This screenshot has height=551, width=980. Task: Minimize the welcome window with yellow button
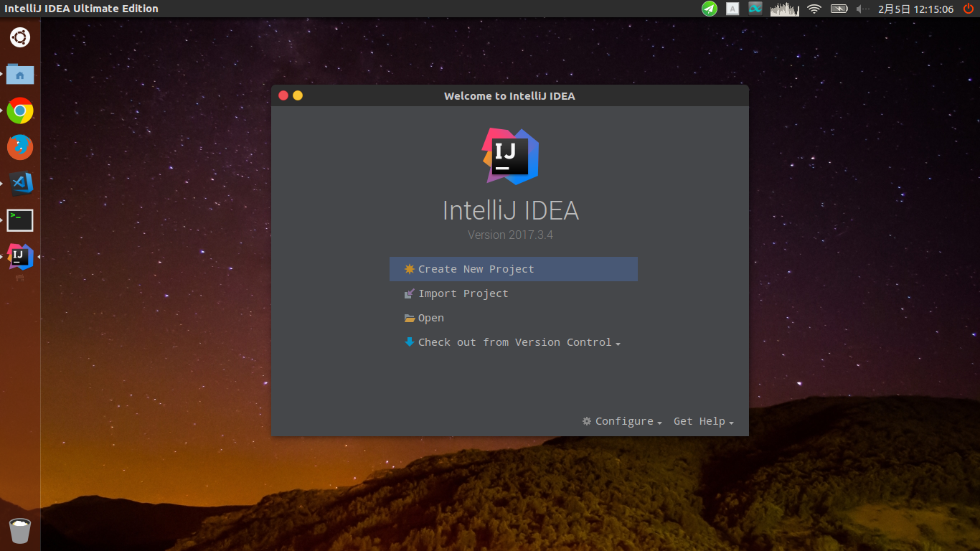click(298, 95)
